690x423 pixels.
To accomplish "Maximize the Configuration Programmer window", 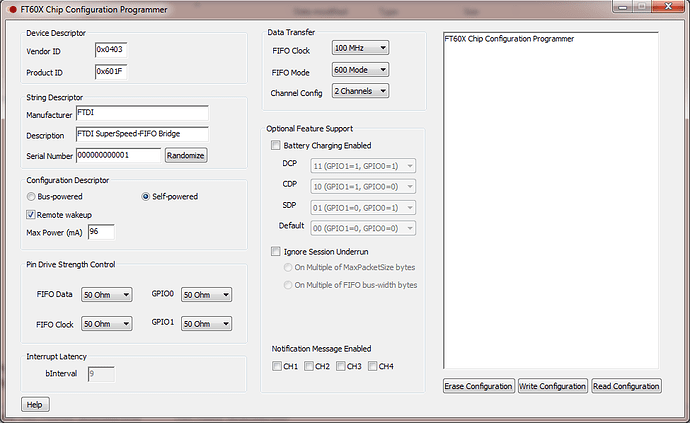I will [642, 7].
